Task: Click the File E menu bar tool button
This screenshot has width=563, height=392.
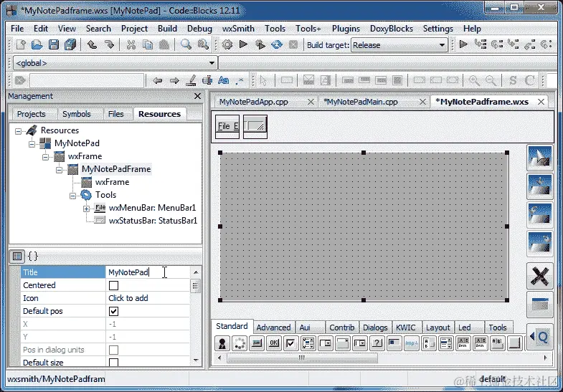Action: (227, 126)
